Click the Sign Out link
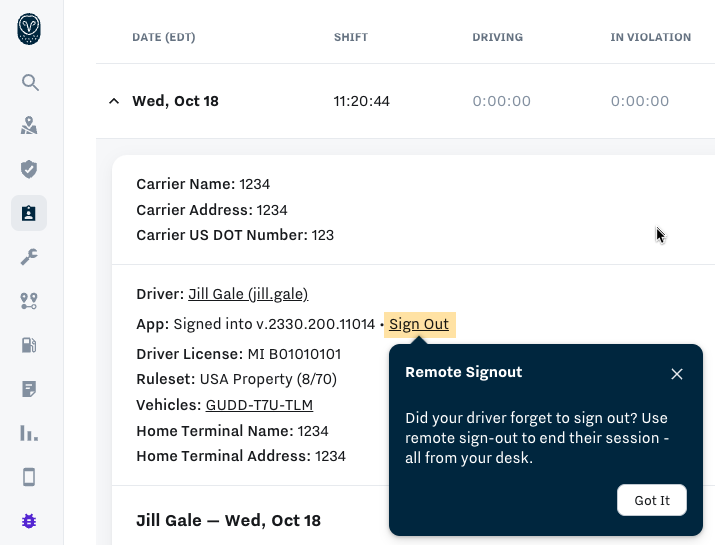This screenshot has height=545, width=715. (419, 324)
